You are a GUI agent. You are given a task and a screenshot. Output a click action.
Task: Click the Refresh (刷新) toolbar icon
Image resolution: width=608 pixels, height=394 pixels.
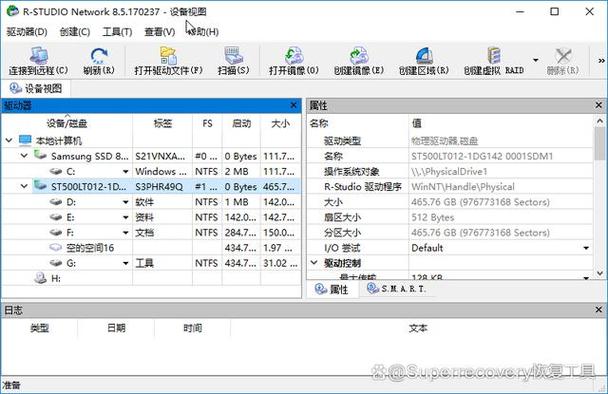click(99, 56)
